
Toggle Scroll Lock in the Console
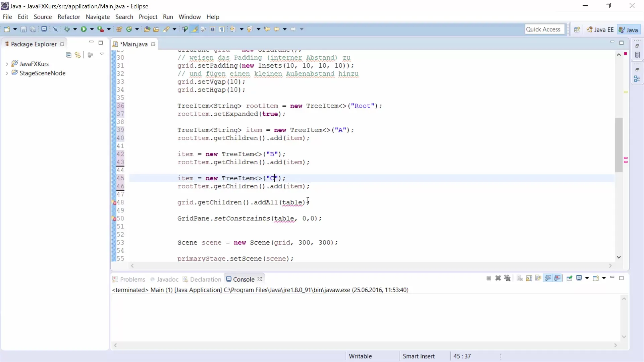pos(529,278)
